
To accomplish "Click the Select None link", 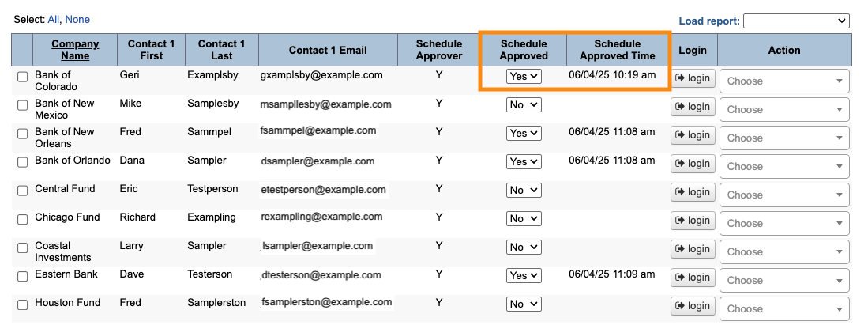I will pyautogui.click(x=77, y=19).
